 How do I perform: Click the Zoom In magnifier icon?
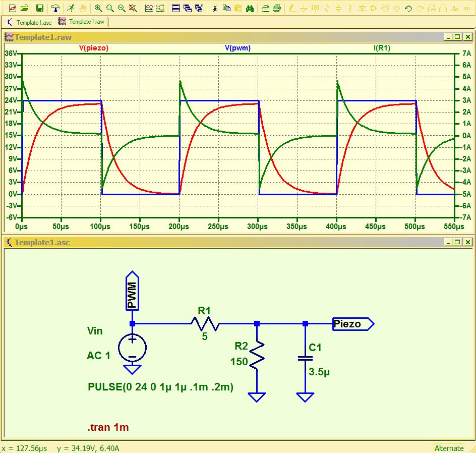tap(98, 8)
